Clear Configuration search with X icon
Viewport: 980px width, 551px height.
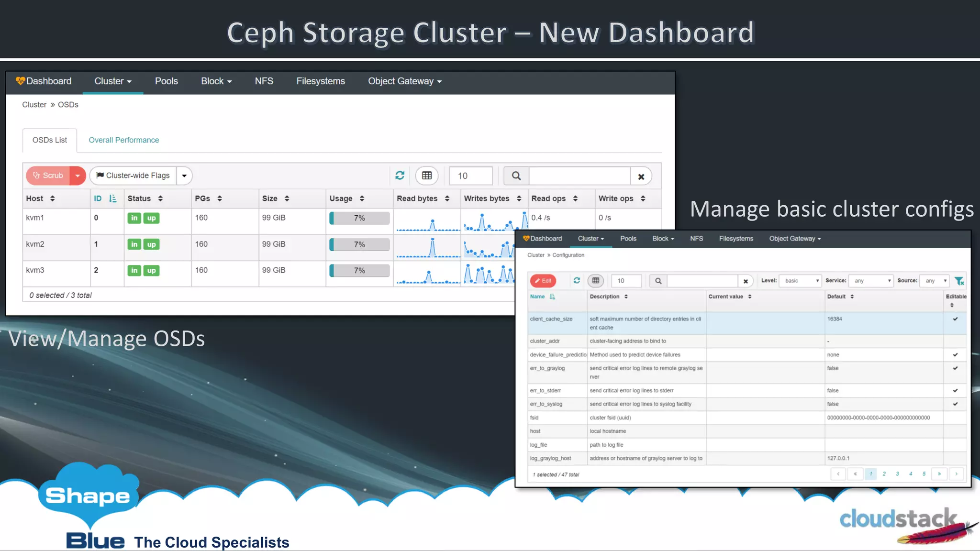(746, 281)
